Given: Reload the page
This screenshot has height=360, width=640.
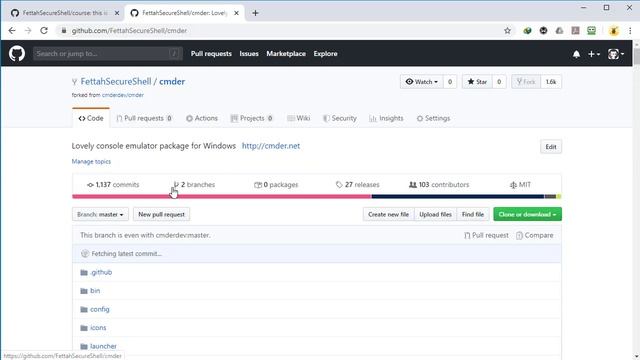Looking at the screenshot, I should [x=44, y=31].
